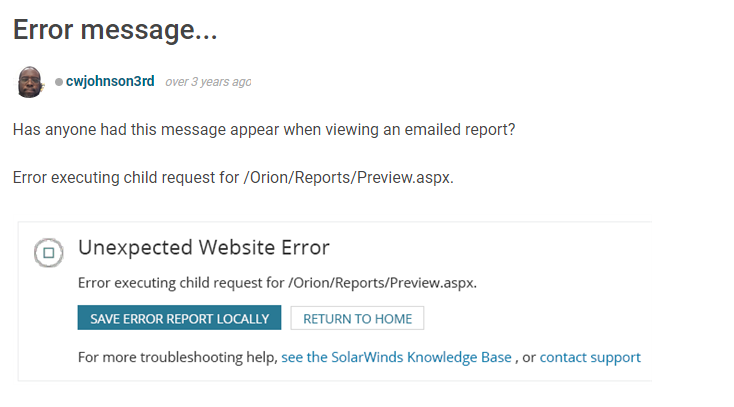Click the 'Unexpected Website Error' heading
The width and height of the screenshot is (734, 407).
pyautogui.click(x=204, y=247)
